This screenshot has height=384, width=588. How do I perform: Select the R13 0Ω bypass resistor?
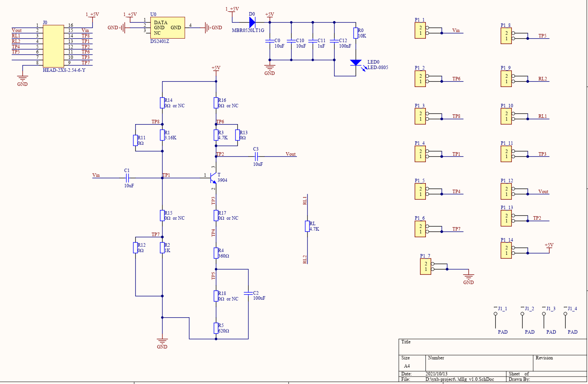[x=238, y=135]
